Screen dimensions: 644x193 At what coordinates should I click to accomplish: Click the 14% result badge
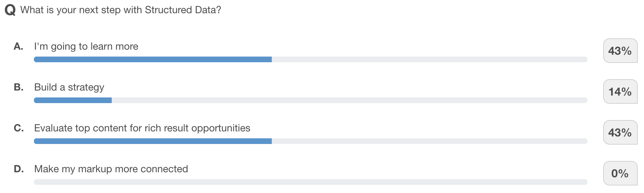[x=620, y=91]
